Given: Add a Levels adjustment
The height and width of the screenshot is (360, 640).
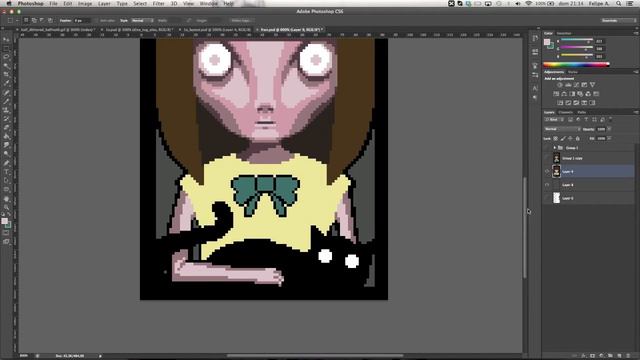Looking at the screenshot, I should point(568,85).
